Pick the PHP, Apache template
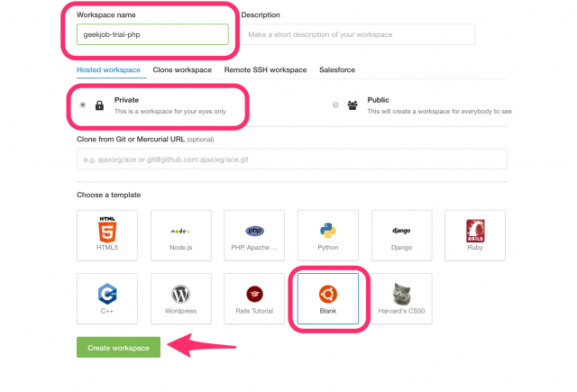This screenshot has height=392, width=577. [254, 235]
